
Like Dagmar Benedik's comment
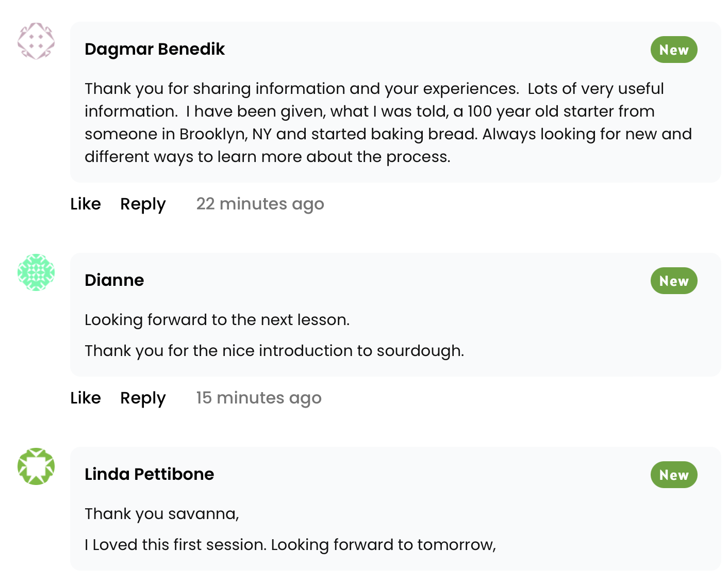click(86, 204)
